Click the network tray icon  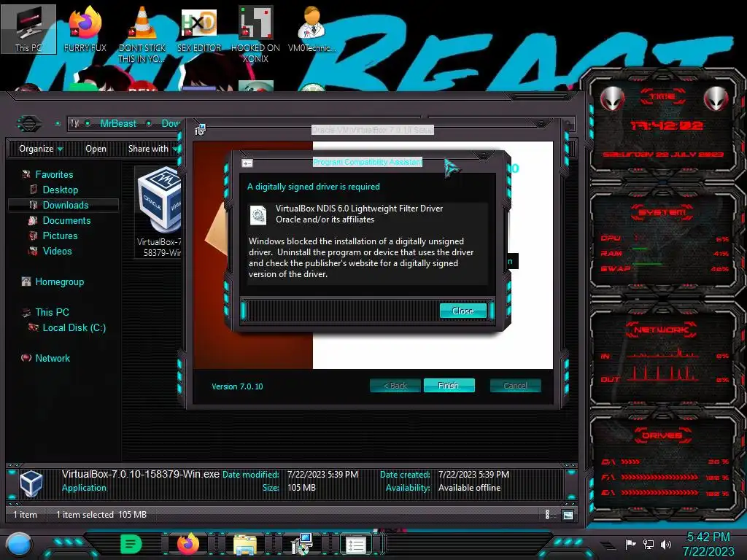[649, 544]
